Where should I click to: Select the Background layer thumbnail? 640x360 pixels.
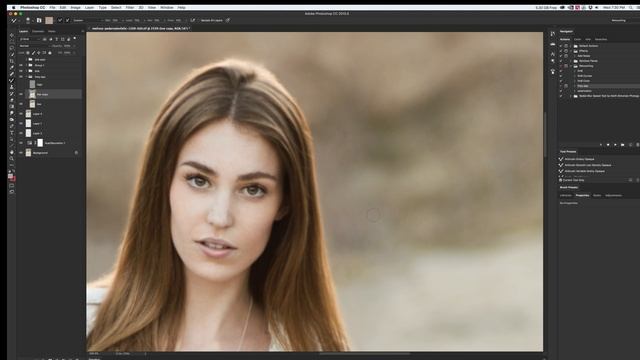click(29, 153)
